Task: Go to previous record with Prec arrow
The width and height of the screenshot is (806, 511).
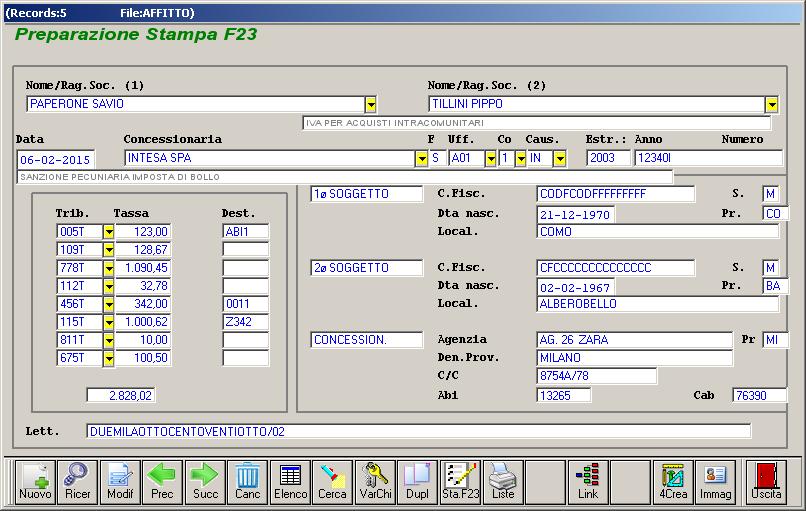Action: point(162,482)
